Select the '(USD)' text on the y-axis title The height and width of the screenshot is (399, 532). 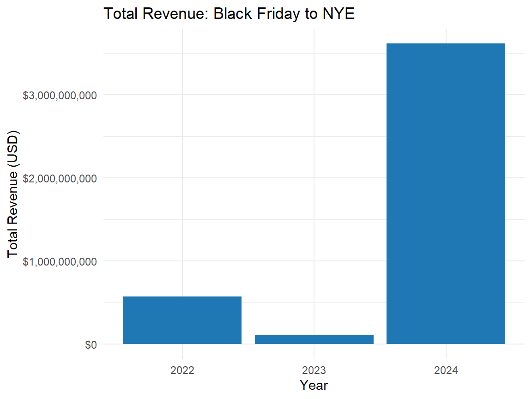tap(13, 150)
